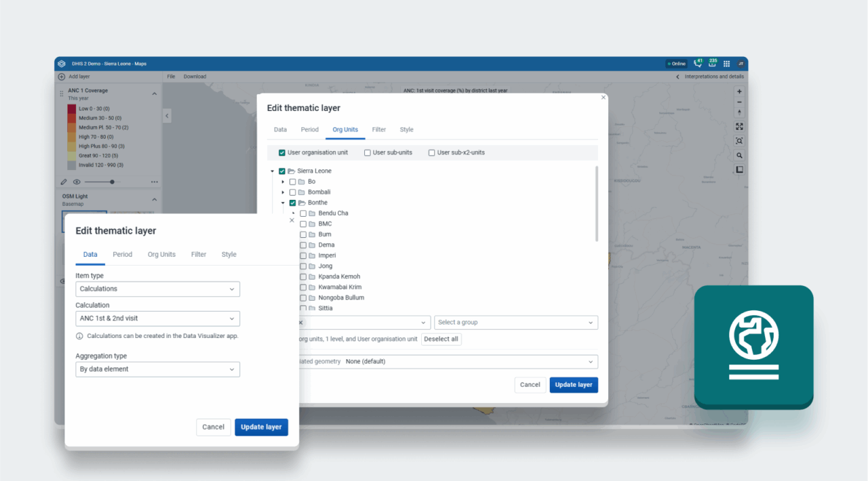Activate the map measure tool
868x481 pixels.
coord(739,169)
